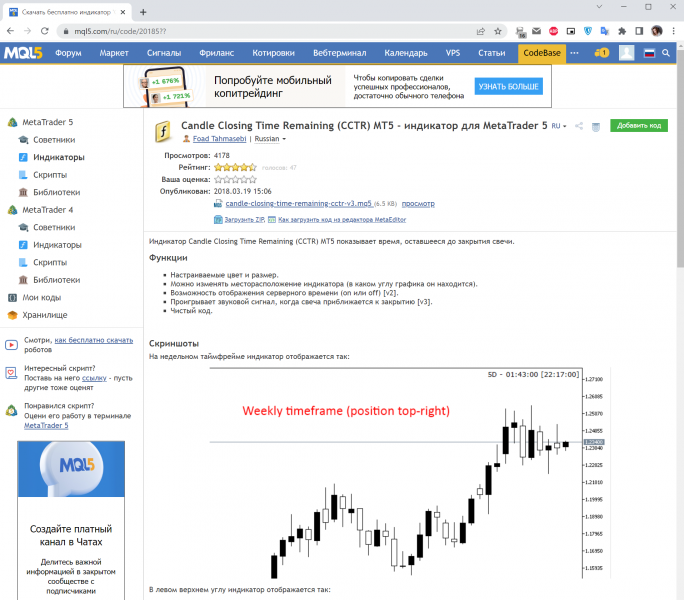
Task: Open the site search magnifier
Action: (666, 53)
